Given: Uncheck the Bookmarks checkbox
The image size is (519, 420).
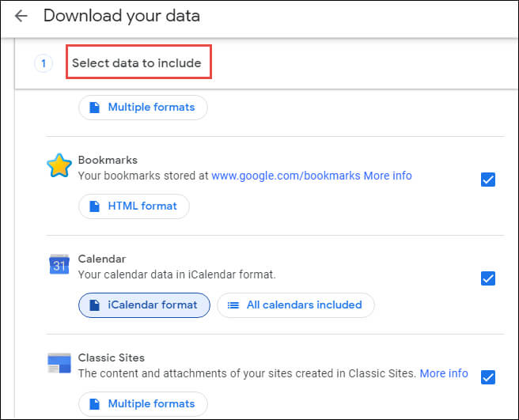Looking at the screenshot, I should click(488, 180).
